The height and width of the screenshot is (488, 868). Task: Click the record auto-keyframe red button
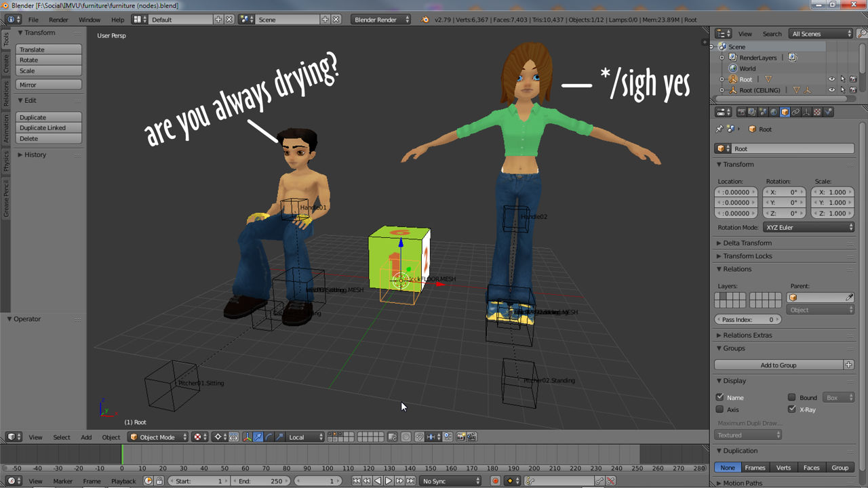tap(495, 481)
